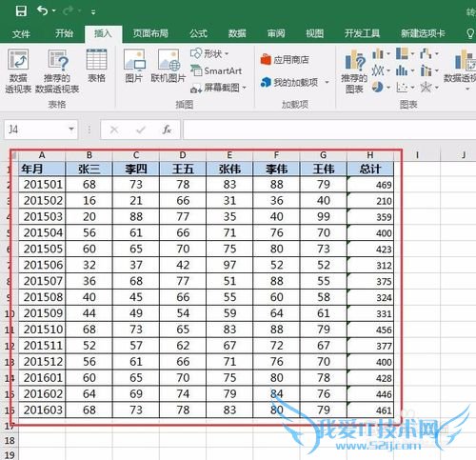Viewport: 476px width, 460px height.
Task: Expand the 我的加载项 dropdown arrow
Action: click(x=327, y=83)
